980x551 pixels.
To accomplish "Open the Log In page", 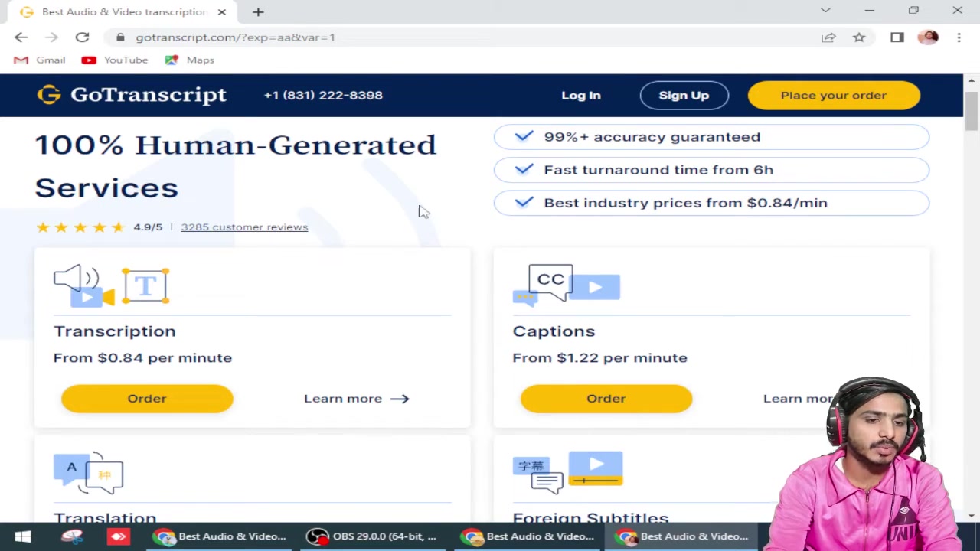I will click(x=581, y=95).
